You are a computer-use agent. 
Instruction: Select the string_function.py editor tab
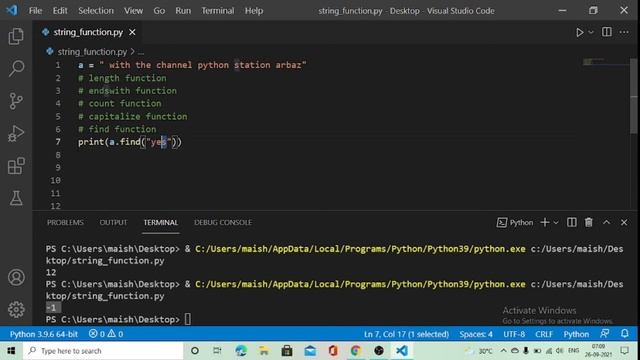(88, 32)
